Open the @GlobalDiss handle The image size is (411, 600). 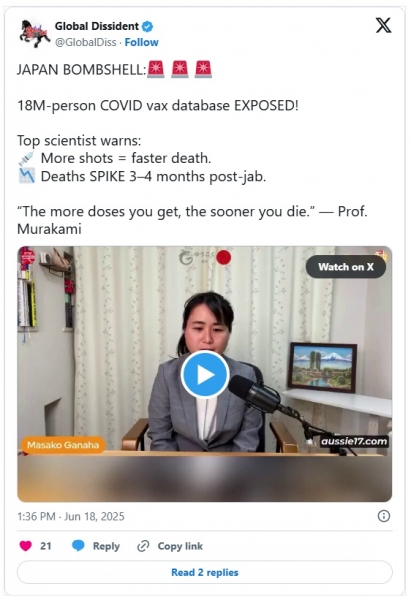point(85,42)
